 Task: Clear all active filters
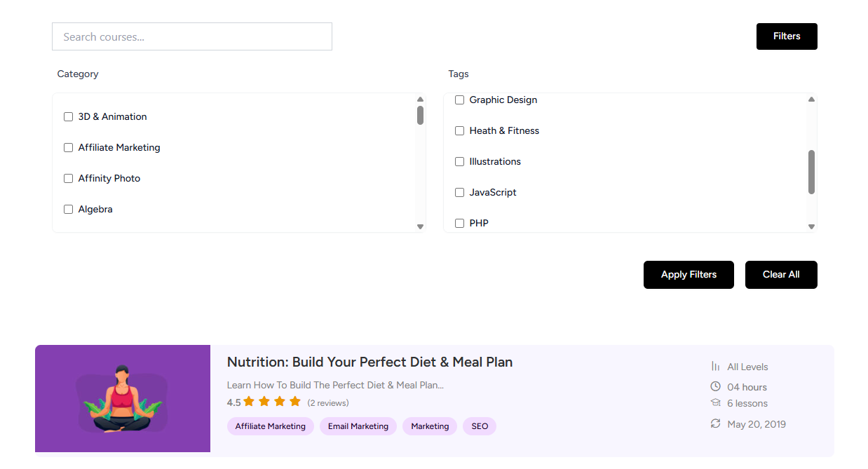click(x=780, y=274)
